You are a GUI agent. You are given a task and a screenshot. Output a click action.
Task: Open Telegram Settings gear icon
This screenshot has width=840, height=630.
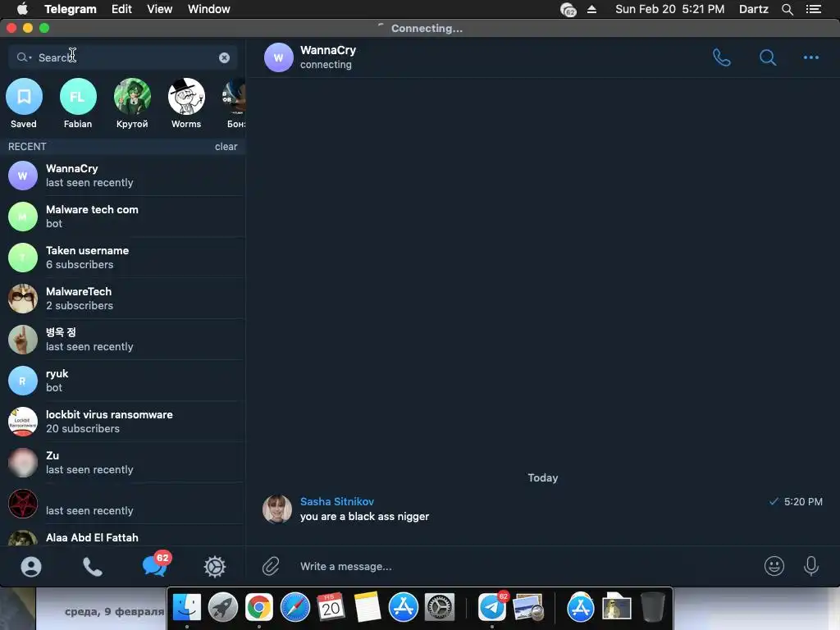point(215,567)
